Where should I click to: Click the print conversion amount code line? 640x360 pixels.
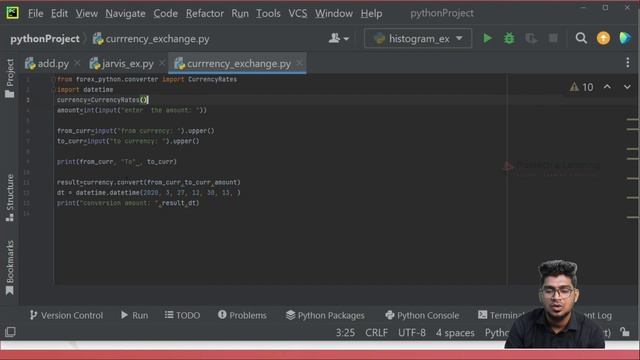(128, 202)
